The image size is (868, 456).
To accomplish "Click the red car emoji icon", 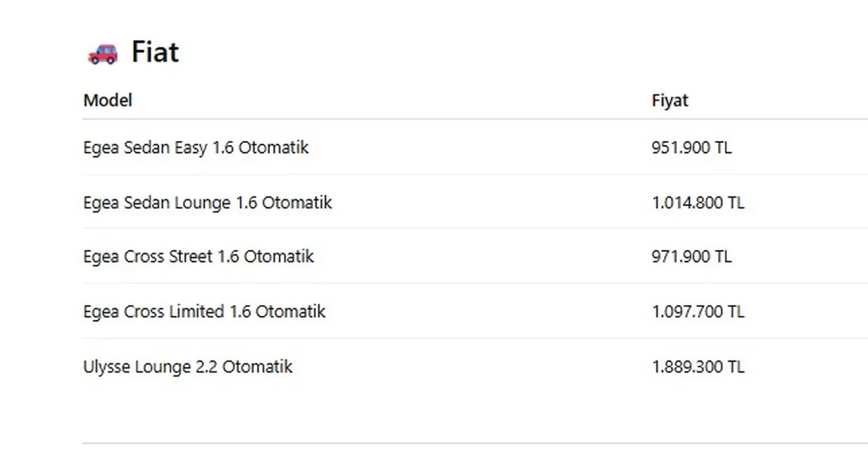I will coord(102,53).
